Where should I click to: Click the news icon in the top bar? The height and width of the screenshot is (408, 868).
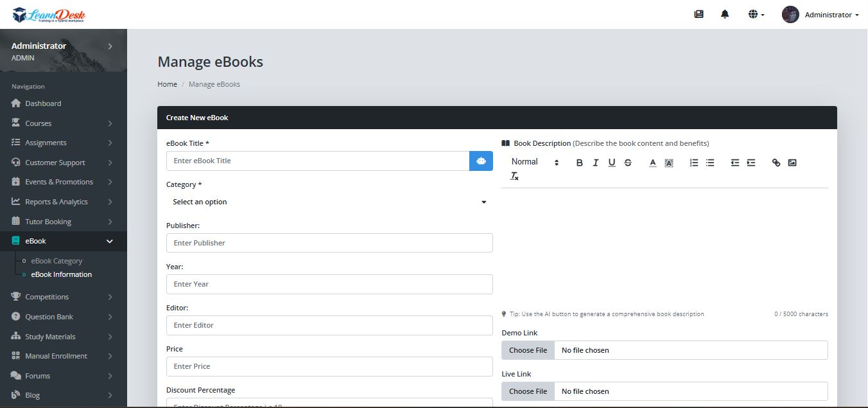[x=699, y=14]
